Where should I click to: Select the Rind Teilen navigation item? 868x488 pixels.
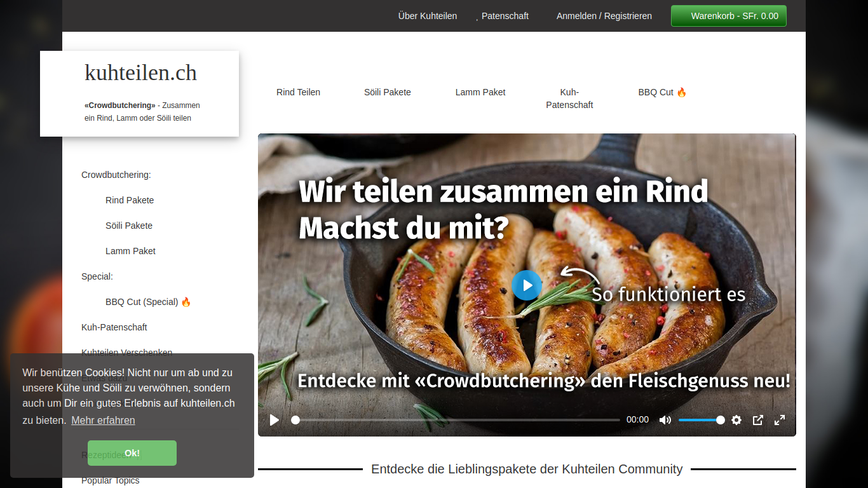coord(298,92)
